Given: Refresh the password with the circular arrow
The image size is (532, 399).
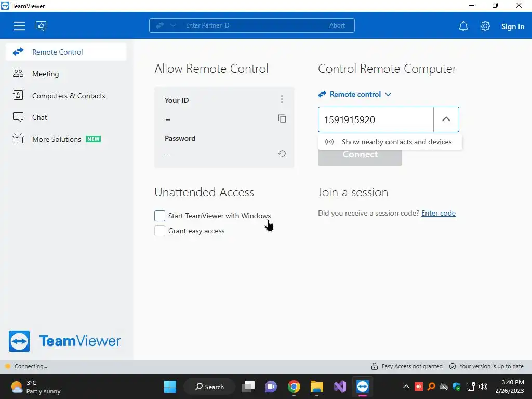Looking at the screenshot, I should 282,154.
